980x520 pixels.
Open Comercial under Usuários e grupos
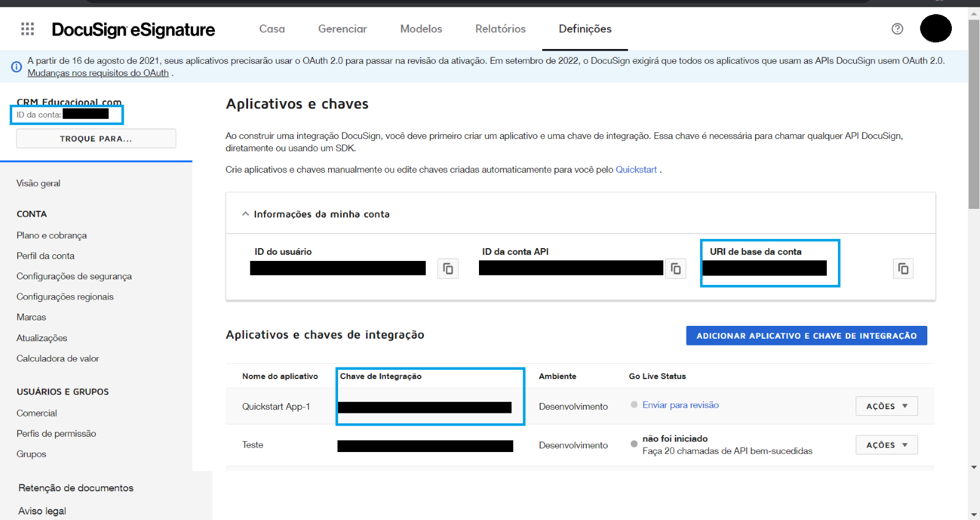click(x=37, y=413)
